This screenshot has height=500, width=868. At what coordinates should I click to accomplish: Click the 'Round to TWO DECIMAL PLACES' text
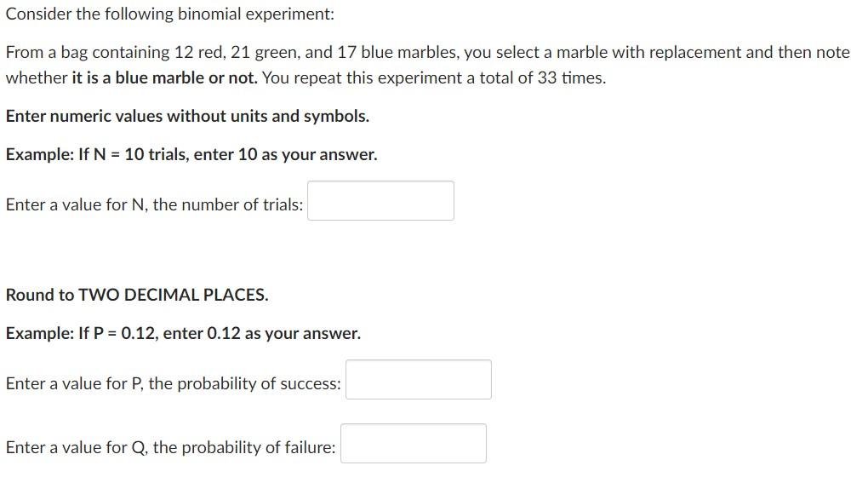136,295
